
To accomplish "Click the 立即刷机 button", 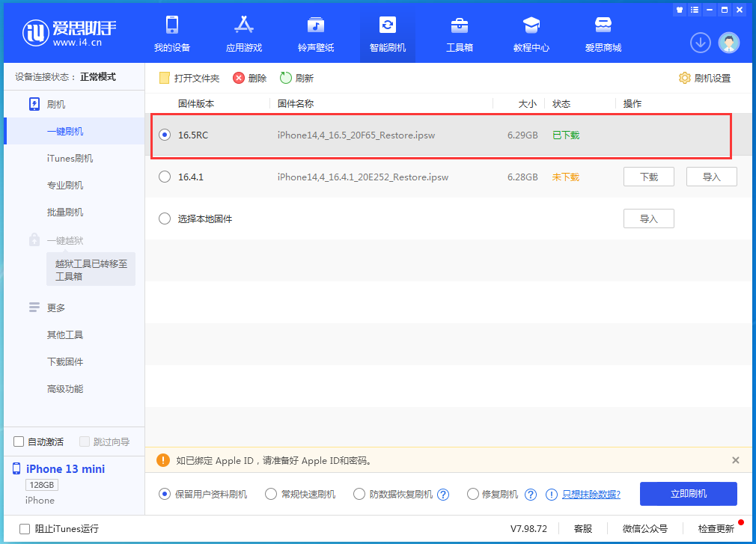I will [688, 494].
